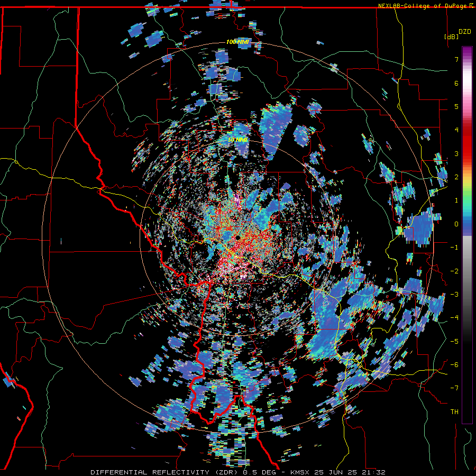Click the DZD product label
This screenshot has width=476, height=476.
click(x=464, y=31)
